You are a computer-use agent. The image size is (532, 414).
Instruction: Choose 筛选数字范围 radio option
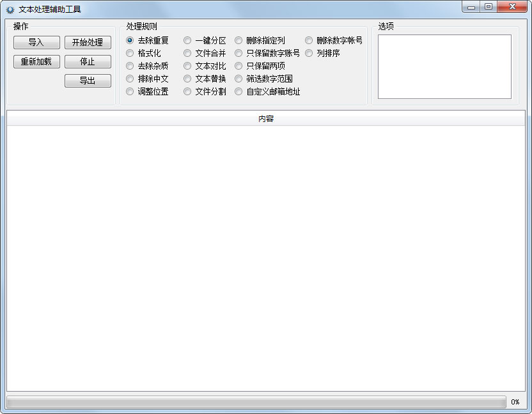[263, 79]
